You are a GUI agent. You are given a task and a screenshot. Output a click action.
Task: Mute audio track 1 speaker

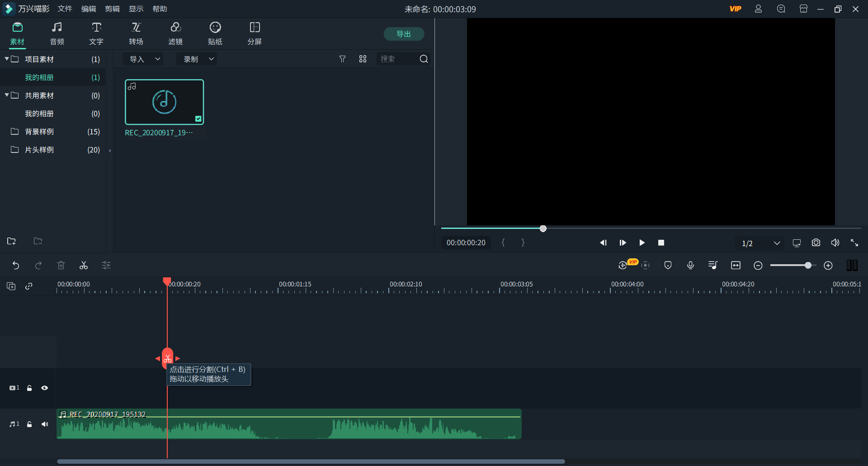pos(45,424)
